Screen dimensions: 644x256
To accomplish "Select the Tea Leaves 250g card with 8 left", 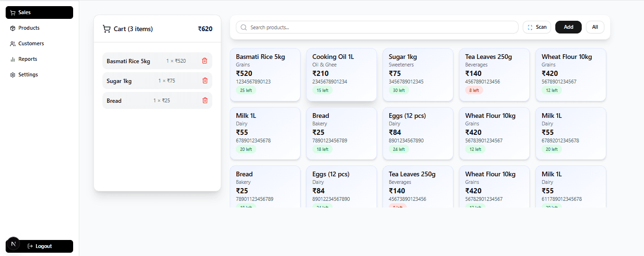I will click(x=494, y=74).
